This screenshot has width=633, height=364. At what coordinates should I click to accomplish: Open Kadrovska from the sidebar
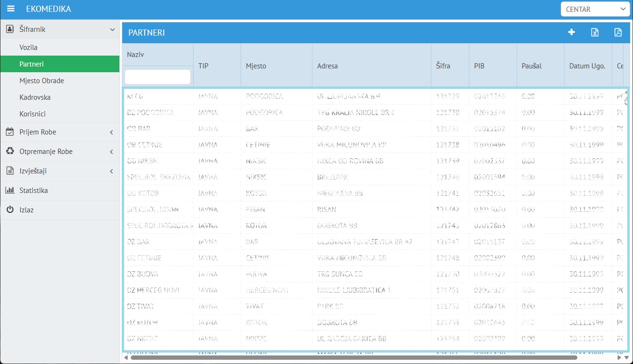tap(35, 97)
